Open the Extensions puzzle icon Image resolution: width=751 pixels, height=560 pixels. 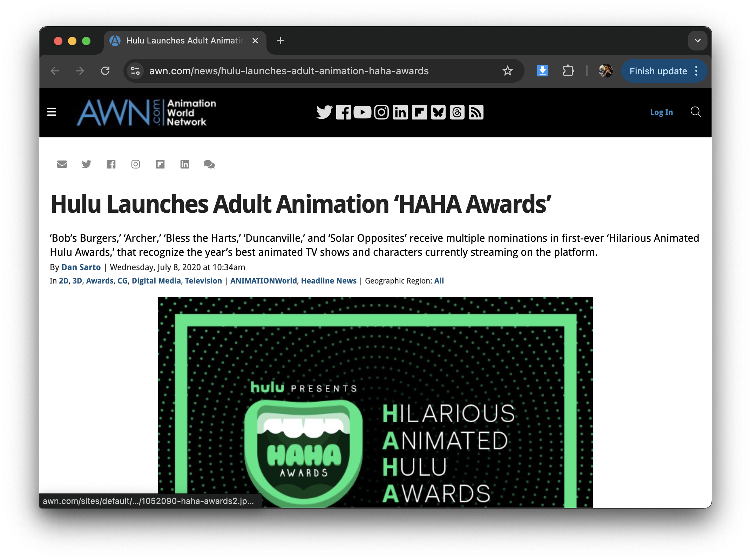pos(568,71)
